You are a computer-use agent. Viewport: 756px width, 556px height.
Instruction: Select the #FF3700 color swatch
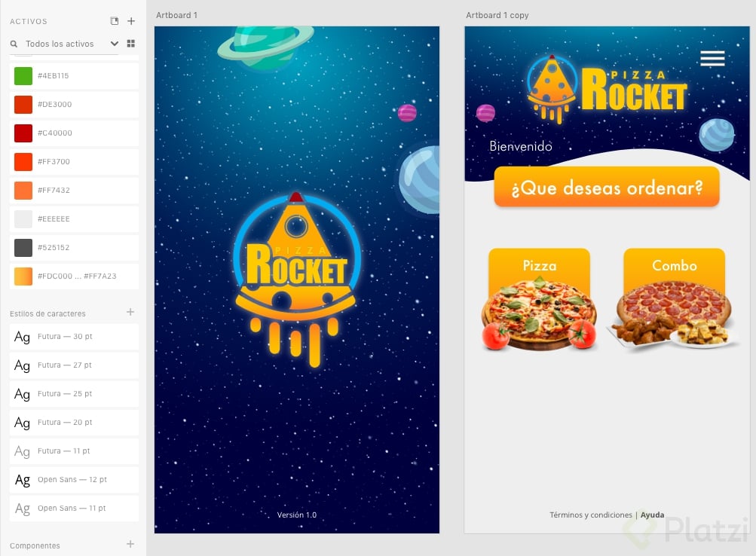[23, 162]
